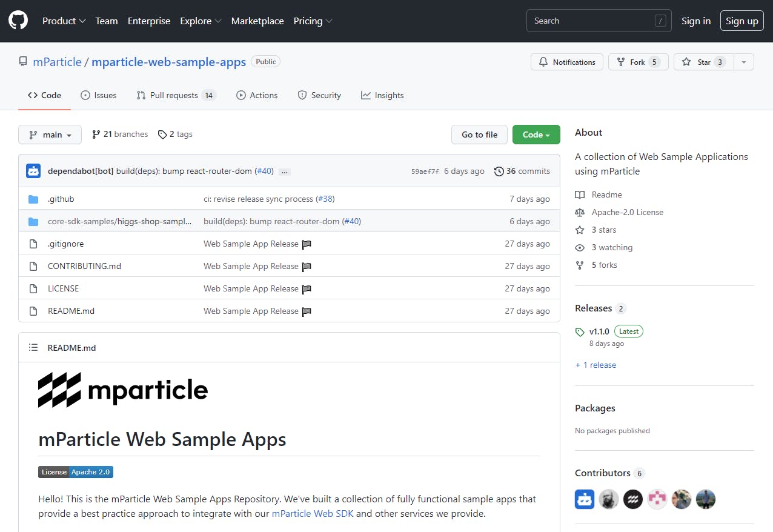View the 2 tags link
773x532 pixels.
[175, 135]
